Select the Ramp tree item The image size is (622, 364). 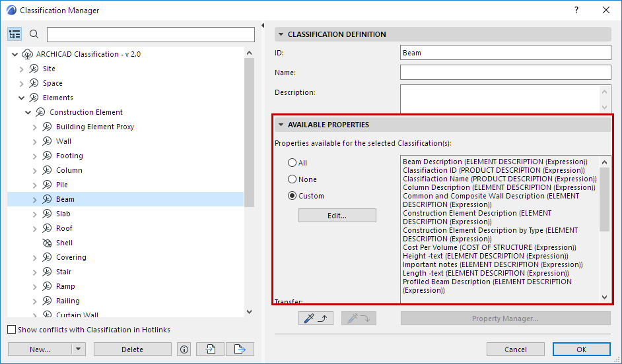pos(65,286)
